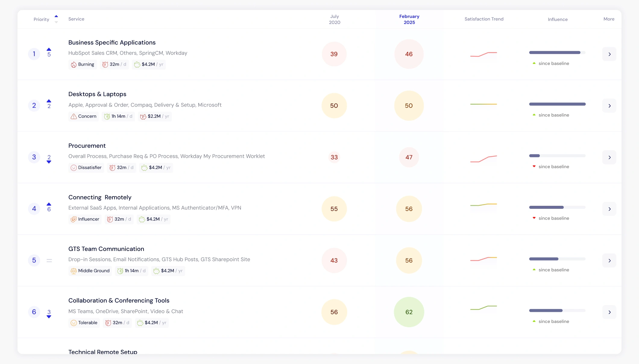Screen dimensions: 639x364
Task: Click July 2020 score 33 bubble
Action: 334,157
